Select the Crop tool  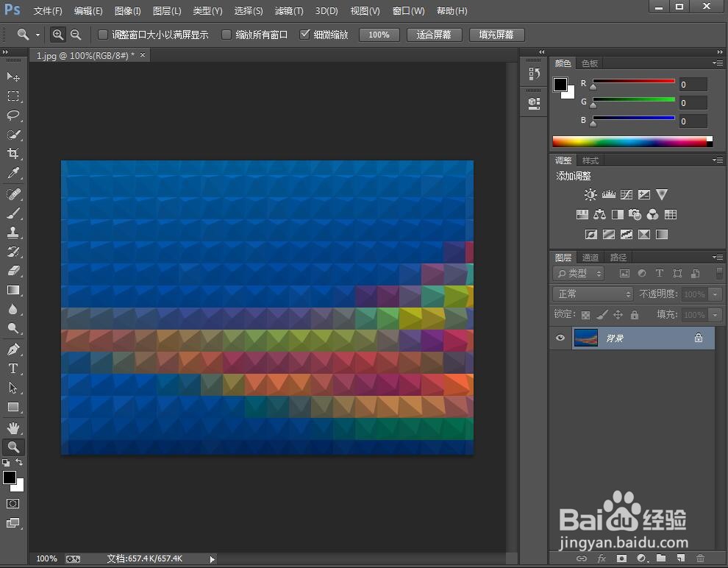(x=13, y=153)
